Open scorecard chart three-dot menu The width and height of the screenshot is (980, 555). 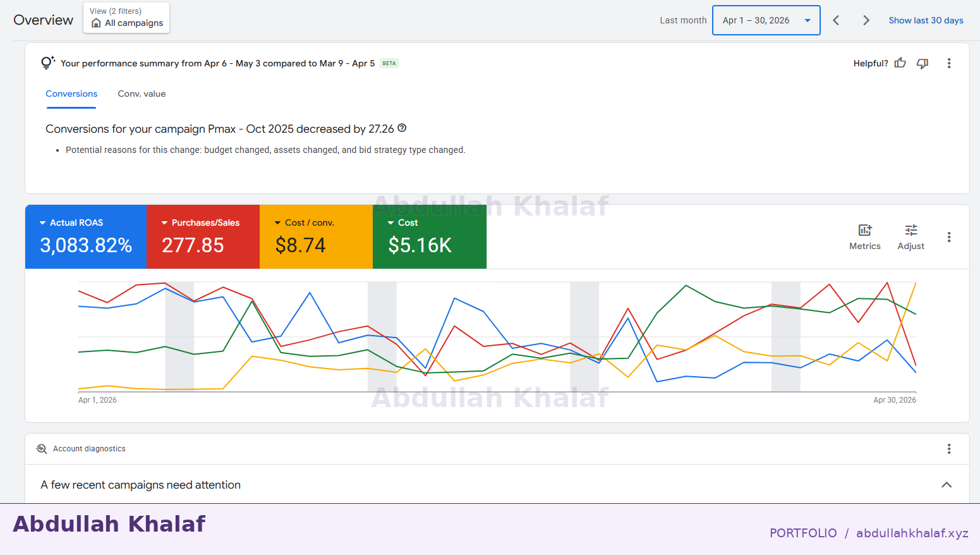point(949,237)
